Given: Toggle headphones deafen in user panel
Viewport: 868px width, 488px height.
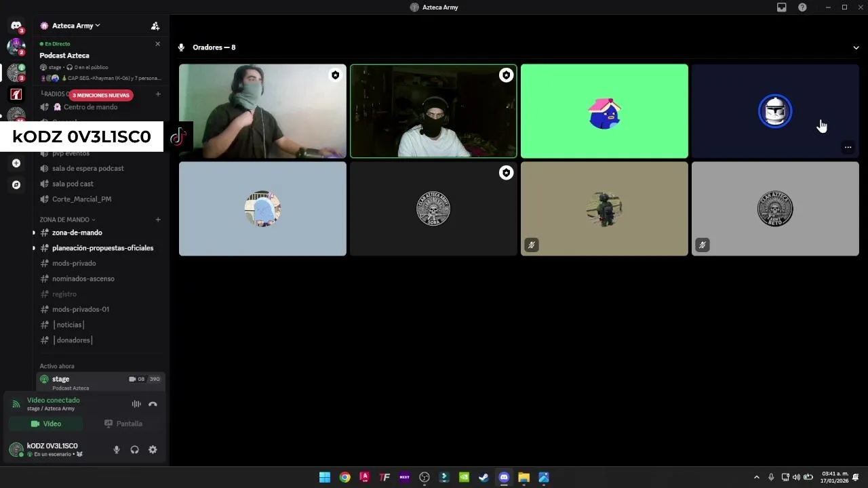Looking at the screenshot, I should pos(134,449).
